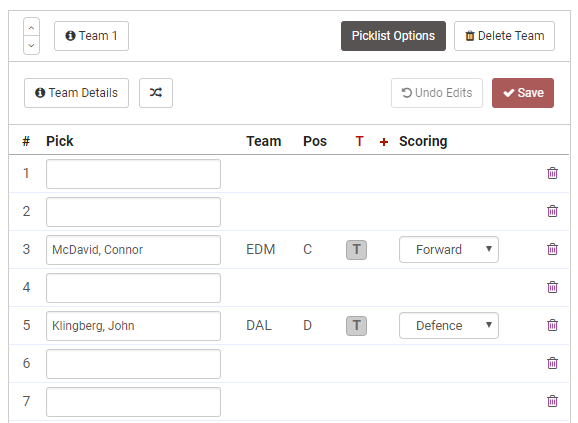Toggle the T button for McDavid
The width and height of the screenshot is (578, 423).
pyautogui.click(x=356, y=250)
